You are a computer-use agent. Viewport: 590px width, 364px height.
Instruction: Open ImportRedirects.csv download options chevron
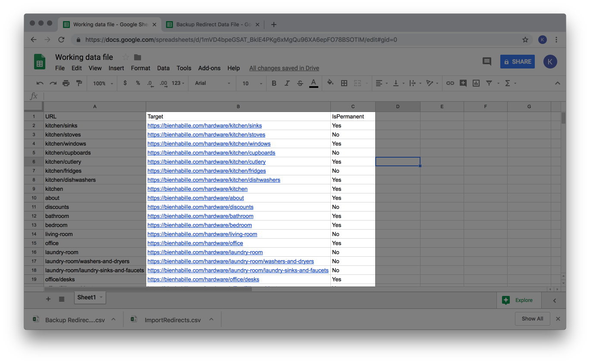[211, 319]
